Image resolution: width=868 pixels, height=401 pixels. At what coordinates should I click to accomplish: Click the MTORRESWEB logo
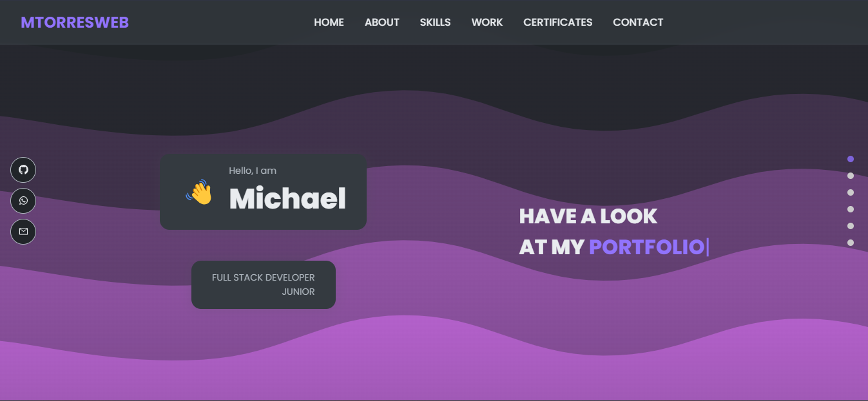pyautogui.click(x=74, y=21)
